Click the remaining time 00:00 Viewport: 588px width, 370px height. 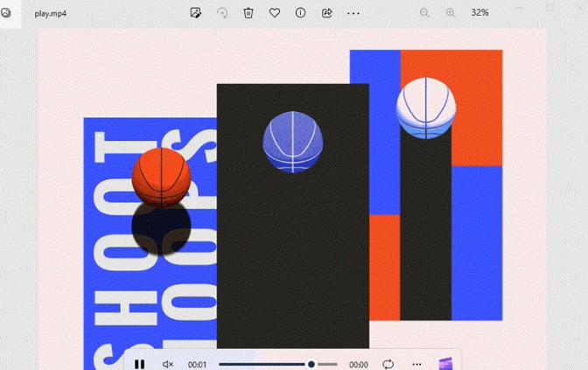point(359,365)
